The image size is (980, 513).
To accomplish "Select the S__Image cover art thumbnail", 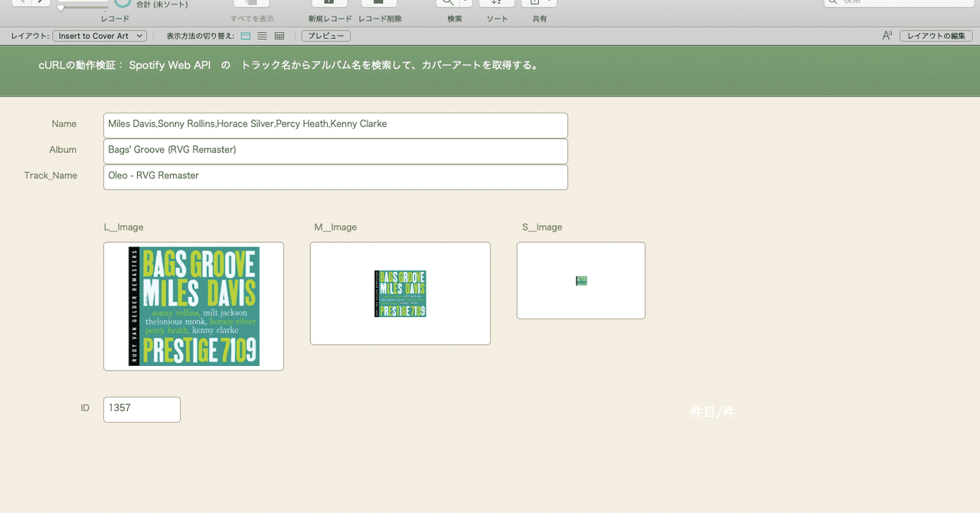I will (581, 280).
